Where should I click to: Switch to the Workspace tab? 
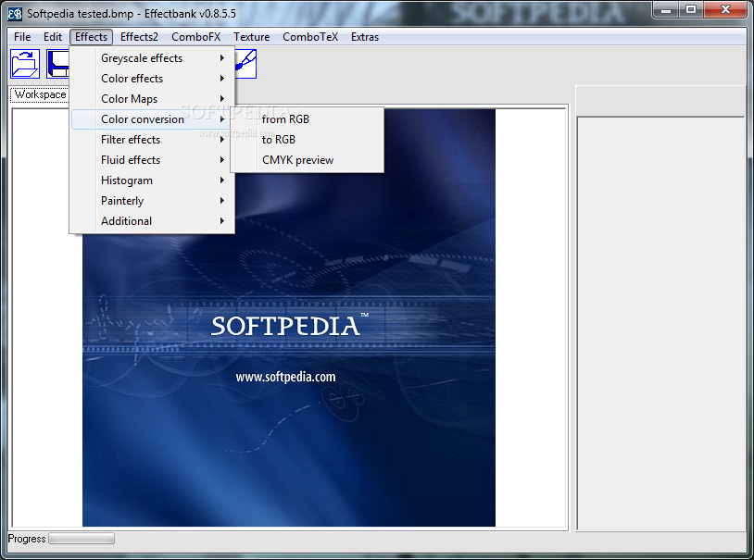click(x=40, y=94)
